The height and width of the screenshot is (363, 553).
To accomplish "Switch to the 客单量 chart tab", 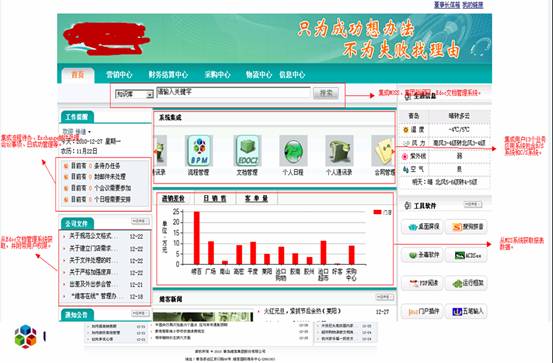I will point(256,199).
